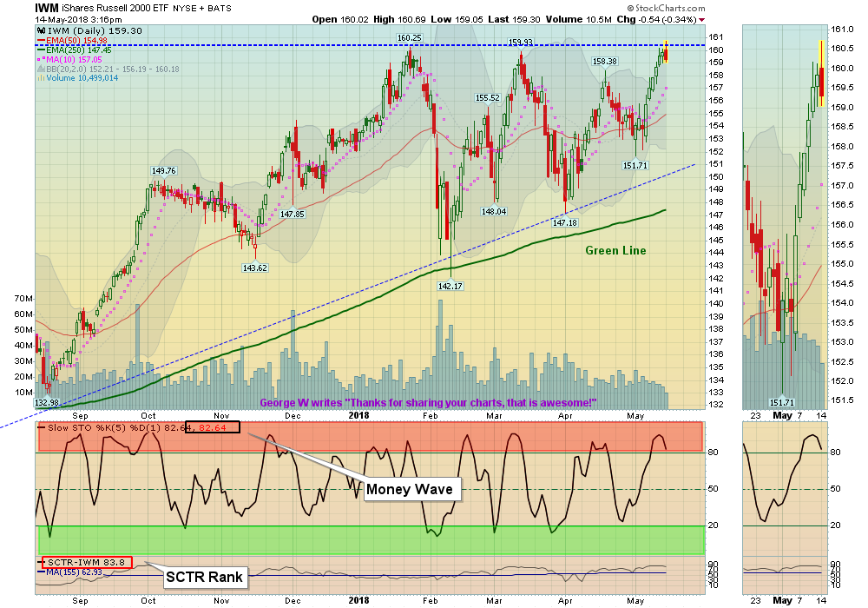Click the bird logo beside IWM (Daily)

point(42,30)
